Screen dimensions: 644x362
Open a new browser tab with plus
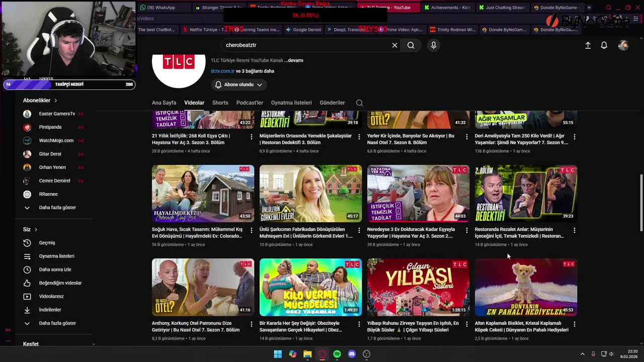589,8
